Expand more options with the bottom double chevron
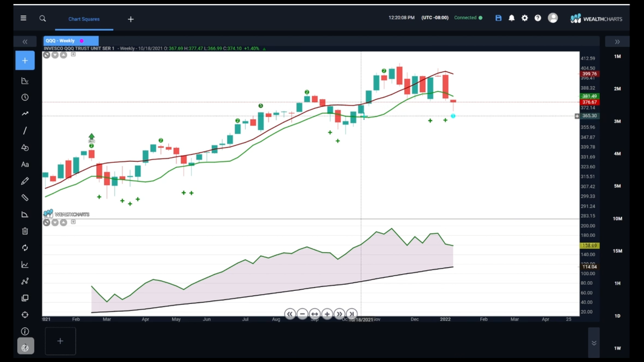Image resolution: width=644 pixels, height=362 pixels. pos(594,343)
